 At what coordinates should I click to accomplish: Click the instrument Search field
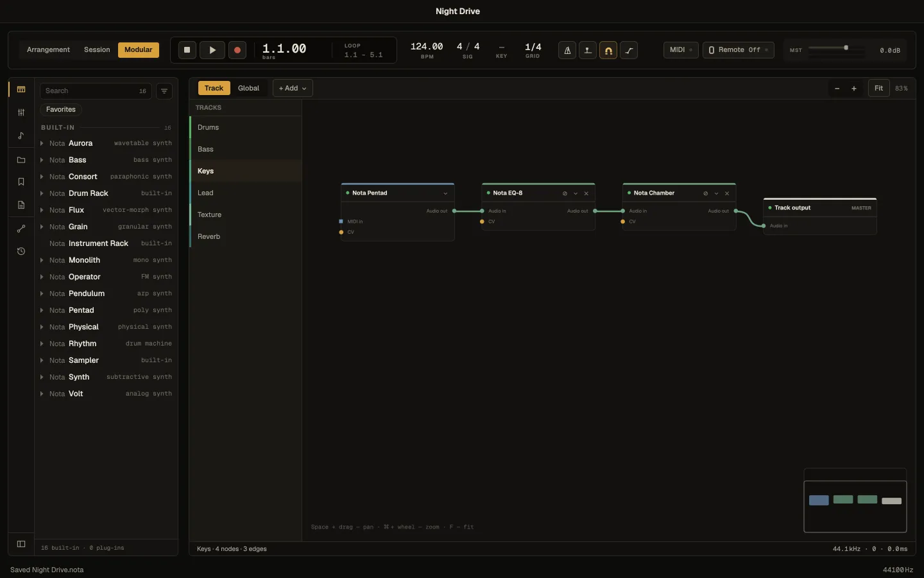96,91
